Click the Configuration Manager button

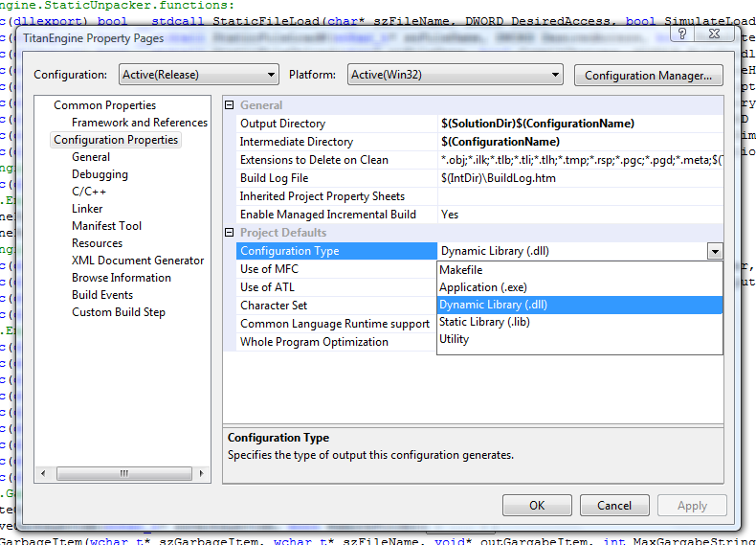(x=649, y=76)
